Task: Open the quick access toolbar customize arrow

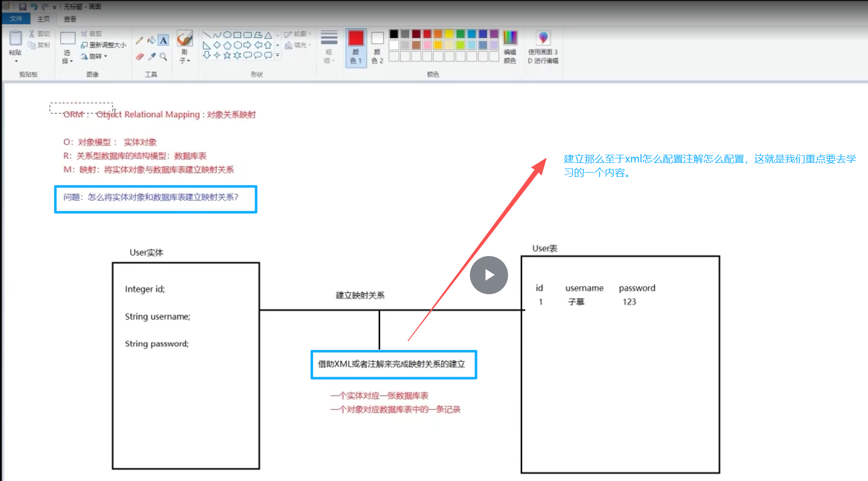Action: tap(54, 7)
